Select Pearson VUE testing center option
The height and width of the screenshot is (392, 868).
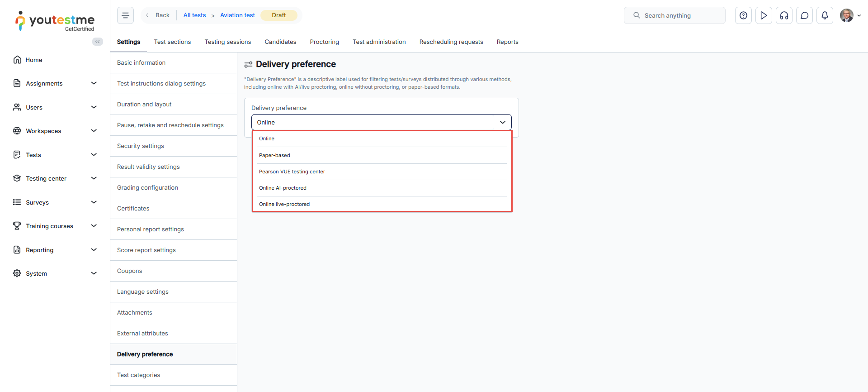pos(382,172)
